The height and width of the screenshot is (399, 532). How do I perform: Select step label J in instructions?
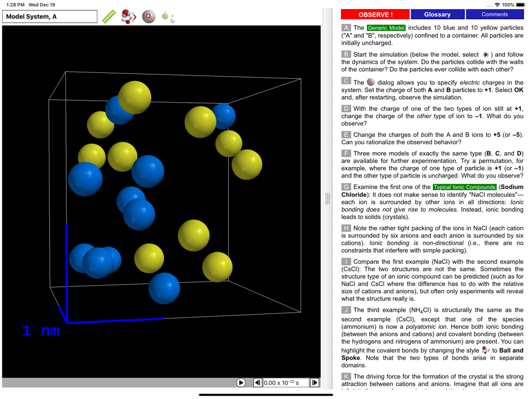point(346,310)
